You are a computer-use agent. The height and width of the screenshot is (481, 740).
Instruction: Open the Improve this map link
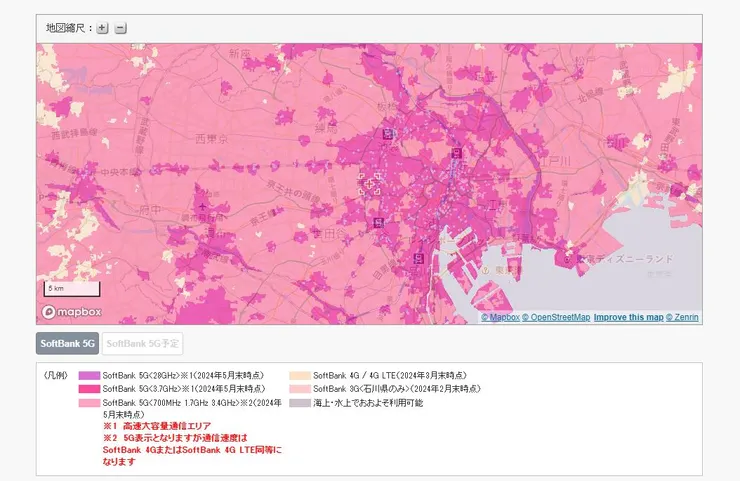(x=629, y=317)
